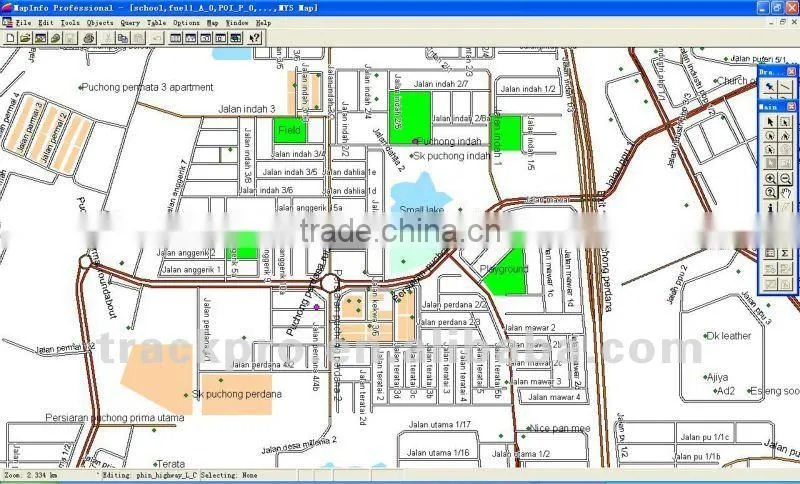Click the 'Jalan indah 1/2' street label
This screenshot has width=800, height=484.
[528, 89]
